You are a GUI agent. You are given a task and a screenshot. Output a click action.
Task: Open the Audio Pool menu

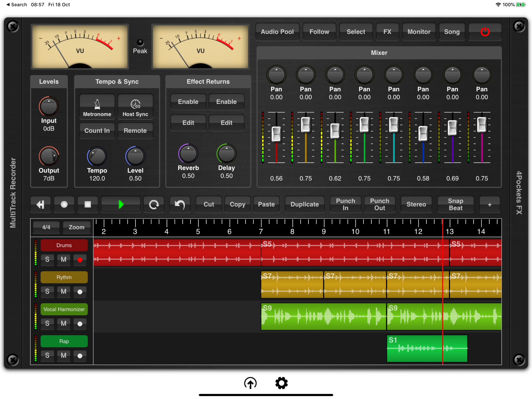(x=277, y=32)
